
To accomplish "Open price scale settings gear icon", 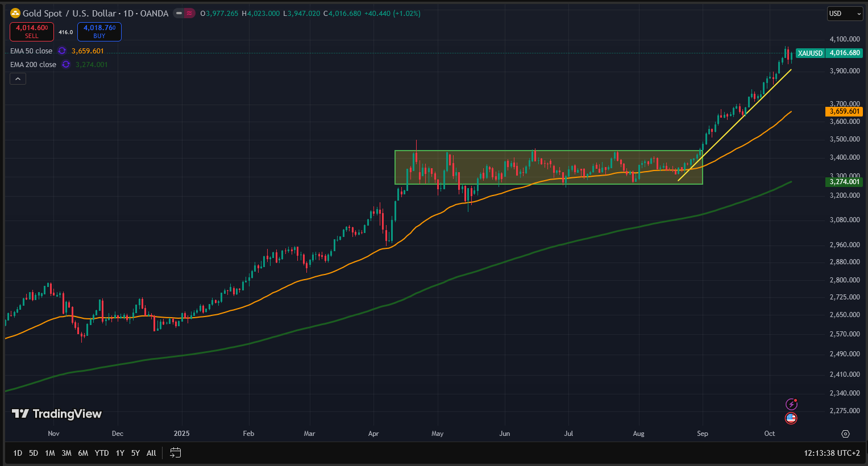I will point(845,434).
